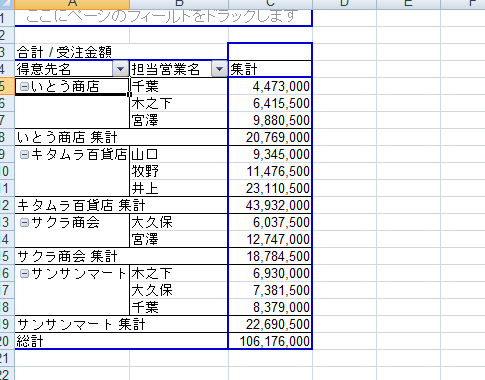485x380 pixels.
Task: Click the subtotal value 22,690,500
Action: pyautogui.click(x=270, y=324)
